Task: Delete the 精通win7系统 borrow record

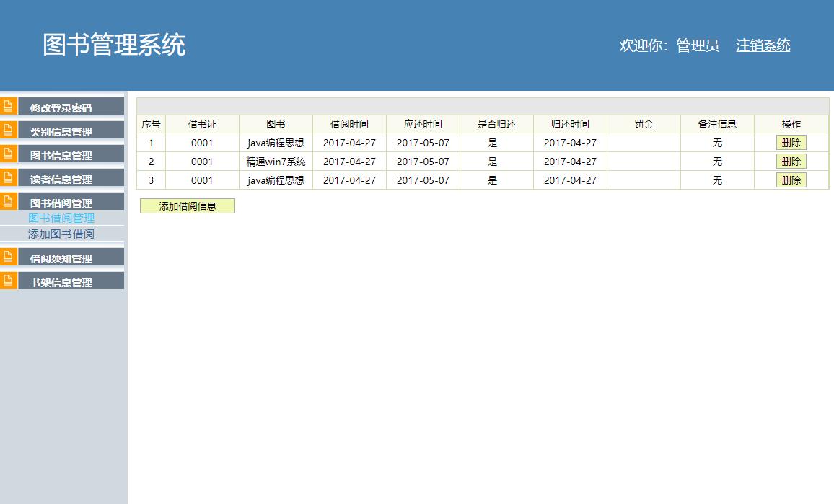Action: (x=791, y=161)
